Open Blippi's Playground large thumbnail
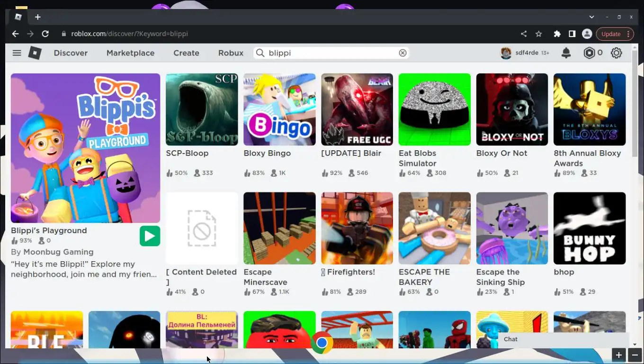Viewport: 644px width, 364px height. tap(85, 148)
